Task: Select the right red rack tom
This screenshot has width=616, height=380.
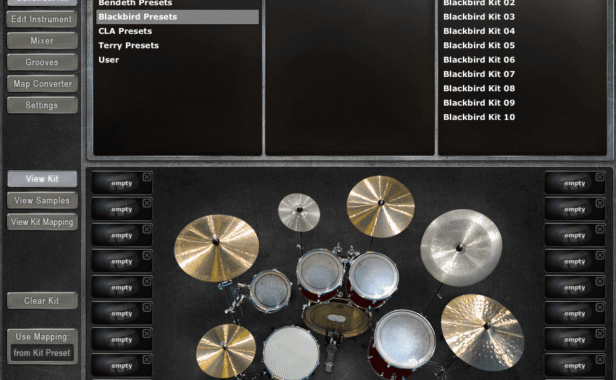Action: pyautogui.click(x=373, y=276)
